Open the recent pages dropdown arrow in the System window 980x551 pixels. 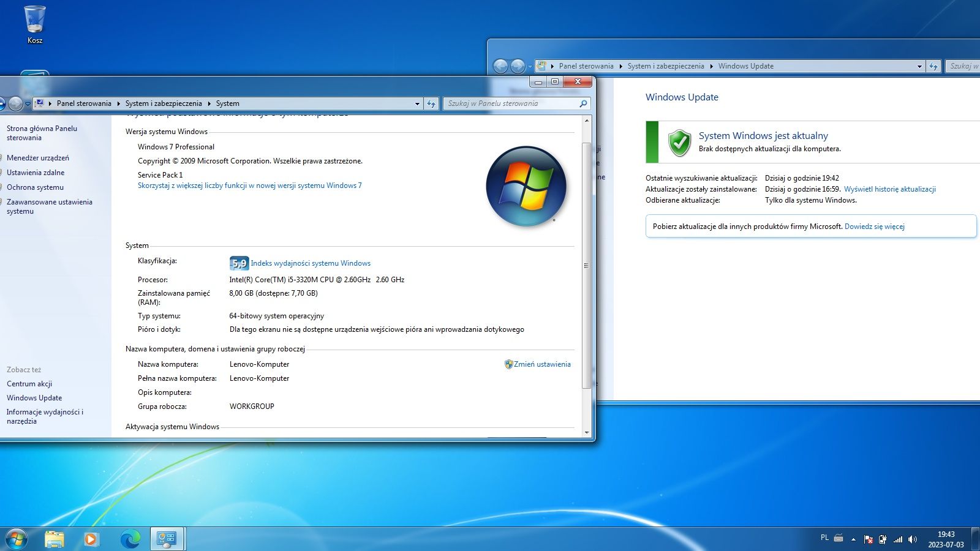(x=28, y=104)
